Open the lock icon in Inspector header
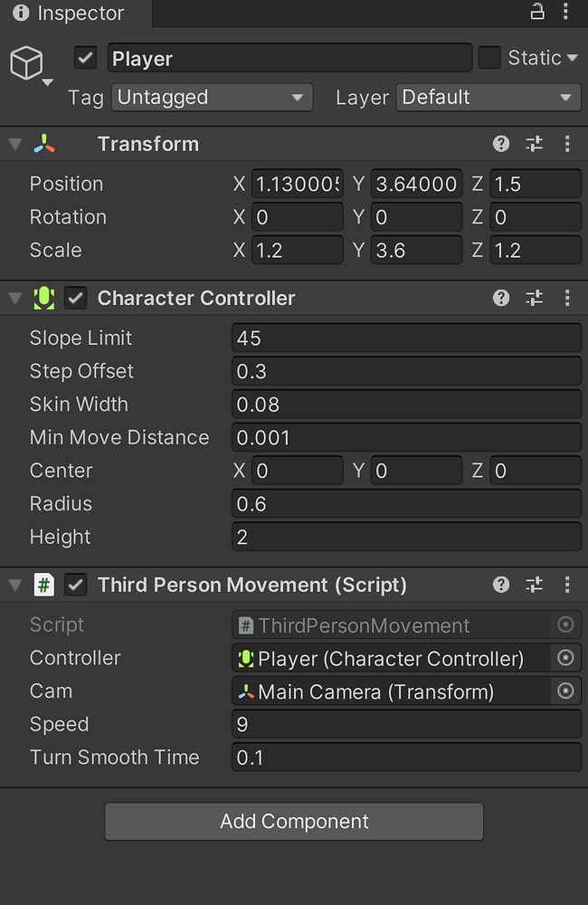Screen dimensions: 588x905 537,13
